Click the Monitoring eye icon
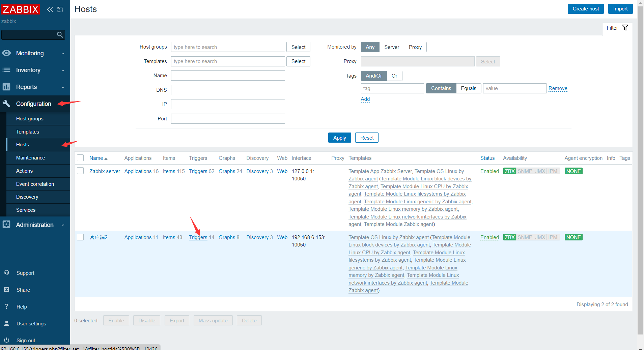The width and height of the screenshot is (644, 350). tap(6, 53)
